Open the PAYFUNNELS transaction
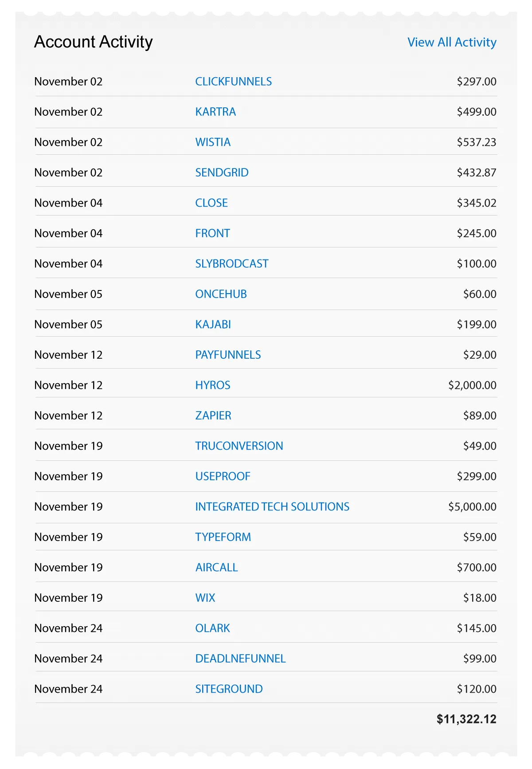This screenshot has width=532, height=769. click(228, 355)
